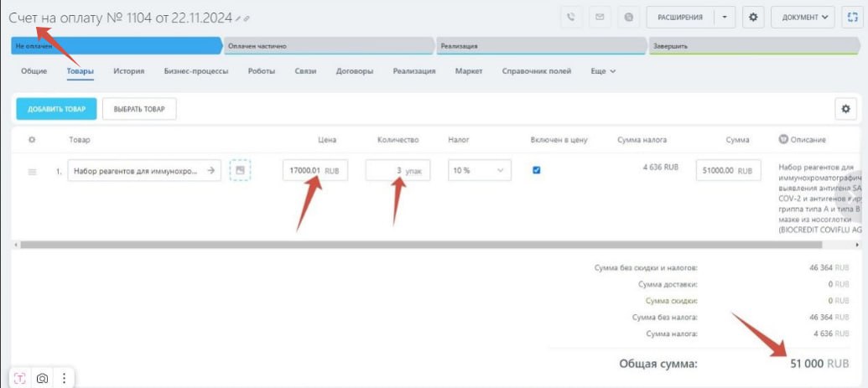Open the Налог 10 % dropdown
Image resolution: width=868 pixels, height=388 pixels.
(480, 170)
